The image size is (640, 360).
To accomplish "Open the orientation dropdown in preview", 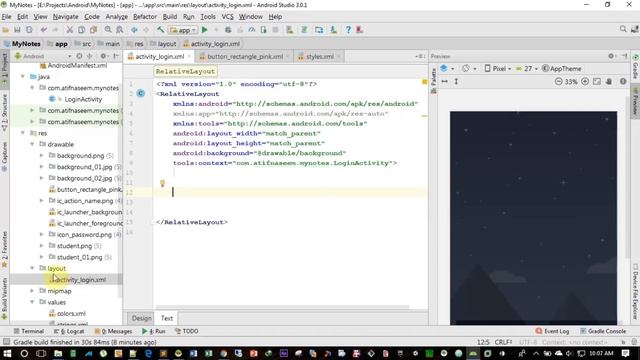I will [469, 69].
